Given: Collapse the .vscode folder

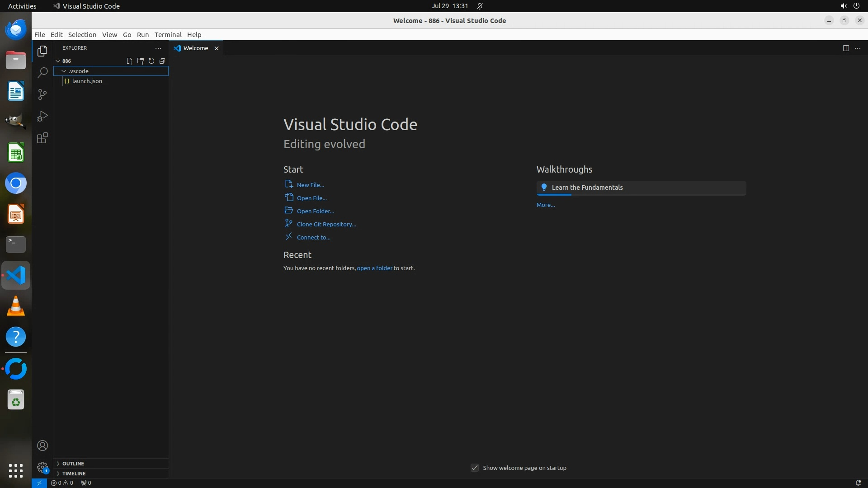Looking at the screenshot, I should coord(79,71).
